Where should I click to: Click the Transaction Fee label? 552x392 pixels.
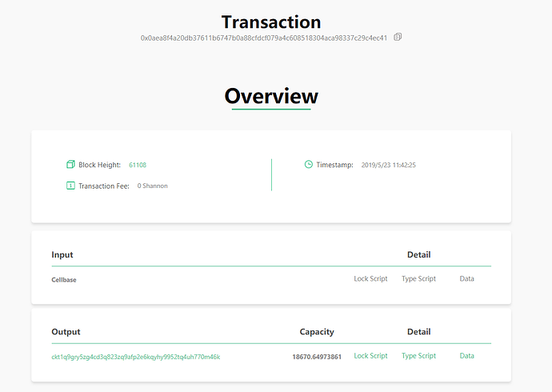(x=104, y=186)
